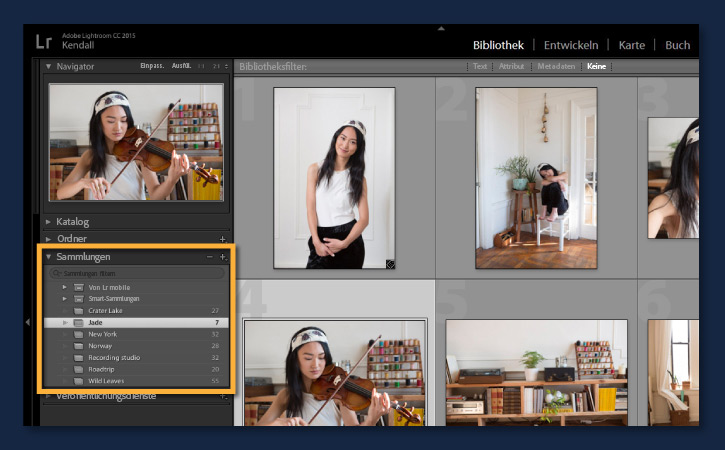Image resolution: width=725 pixels, height=450 pixels.
Task: Click the photo count 20 for Roadtrip
Action: (215, 370)
